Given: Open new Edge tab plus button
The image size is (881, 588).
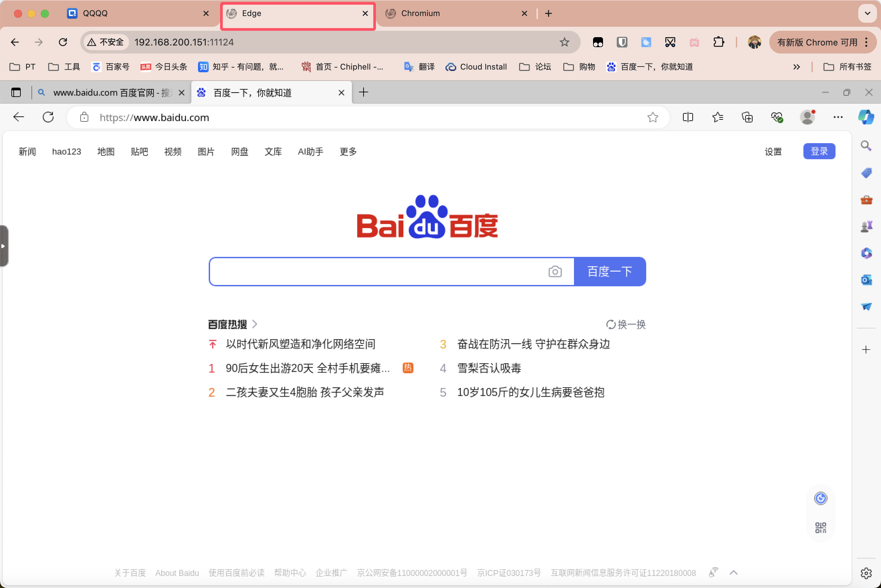Looking at the screenshot, I should (363, 92).
